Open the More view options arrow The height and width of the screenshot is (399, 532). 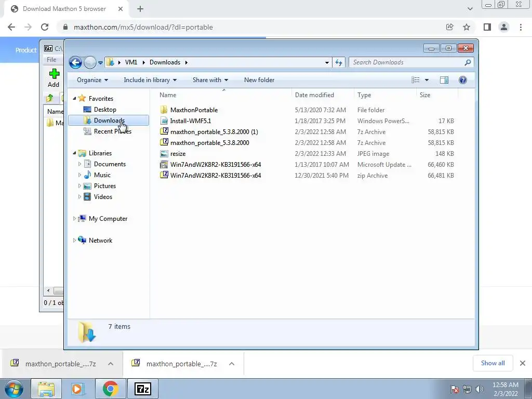pyautogui.click(x=427, y=80)
